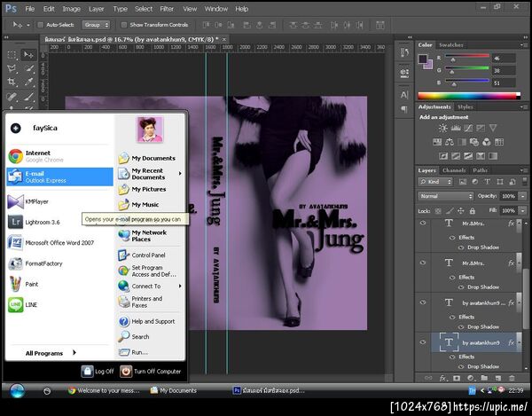Open Google Chrome Internet in Start menu

pyautogui.click(x=59, y=156)
